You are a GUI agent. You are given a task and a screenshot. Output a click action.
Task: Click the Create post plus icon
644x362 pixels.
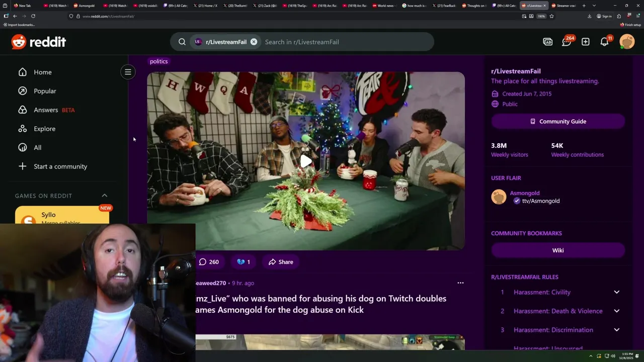(x=586, y=42)
